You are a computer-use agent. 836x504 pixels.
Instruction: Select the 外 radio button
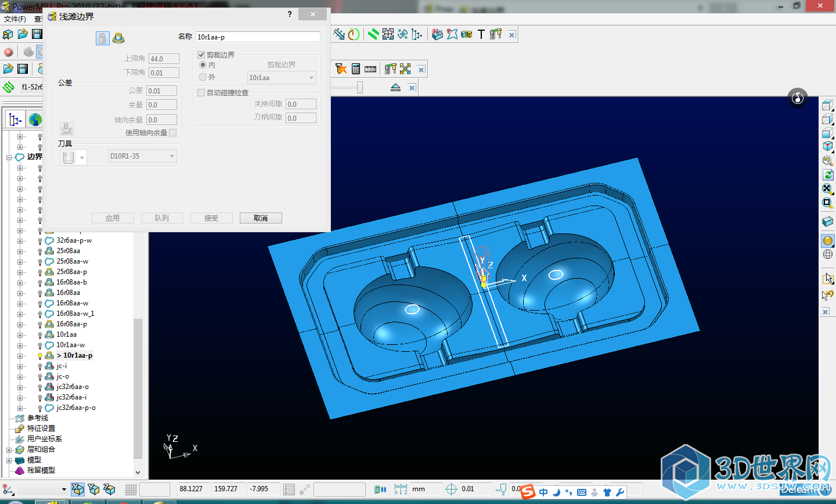click(x=203, y=77)
